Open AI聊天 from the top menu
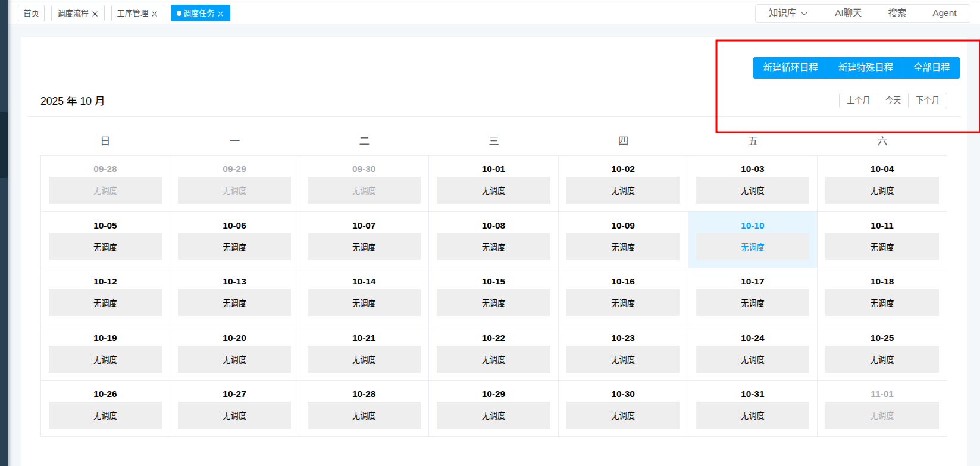 (848, 13)
